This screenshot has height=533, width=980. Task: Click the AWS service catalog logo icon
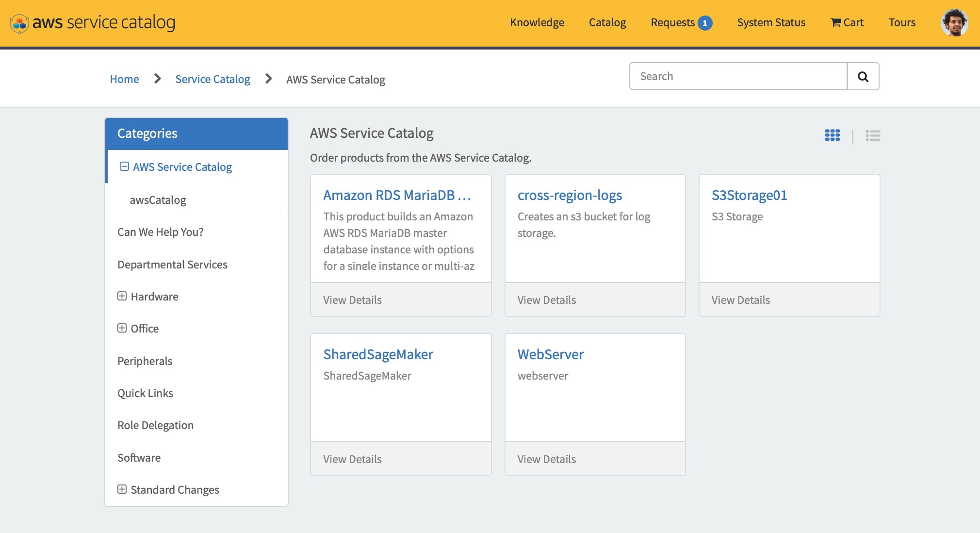(x=19, y=23)
